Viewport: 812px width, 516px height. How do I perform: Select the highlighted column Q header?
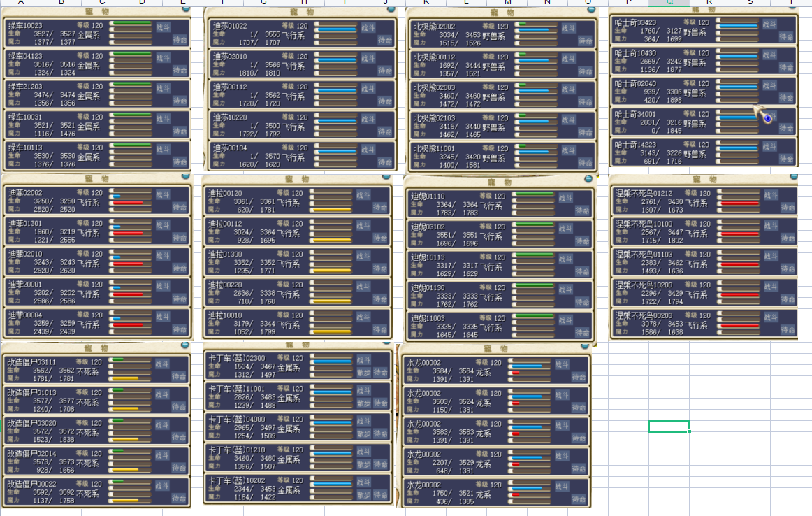669,3
